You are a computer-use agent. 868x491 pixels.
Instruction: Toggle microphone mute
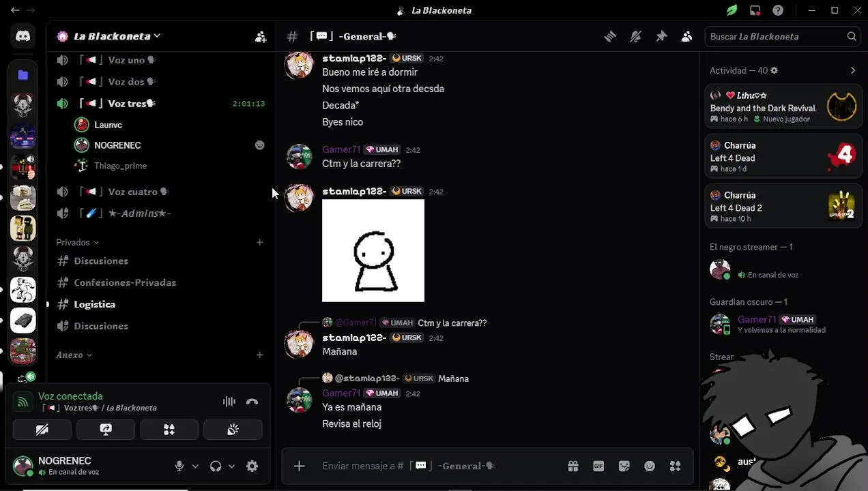[179, 466]
